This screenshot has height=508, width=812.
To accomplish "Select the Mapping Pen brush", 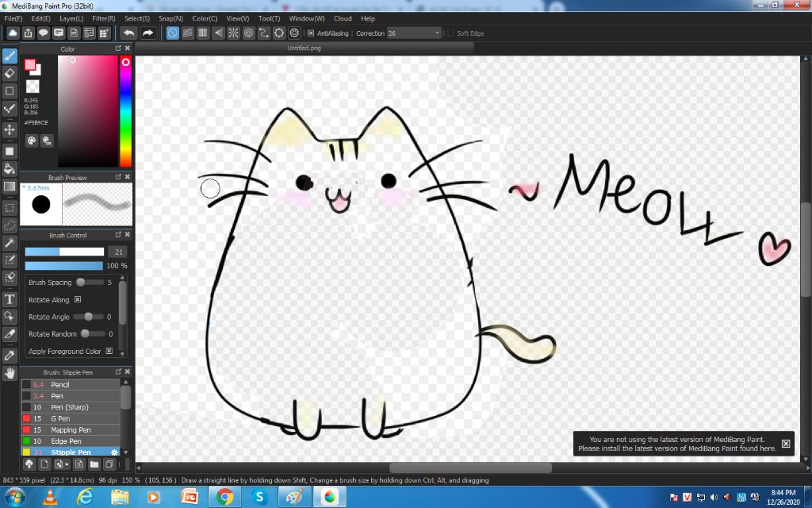I will tap(71, 429).
